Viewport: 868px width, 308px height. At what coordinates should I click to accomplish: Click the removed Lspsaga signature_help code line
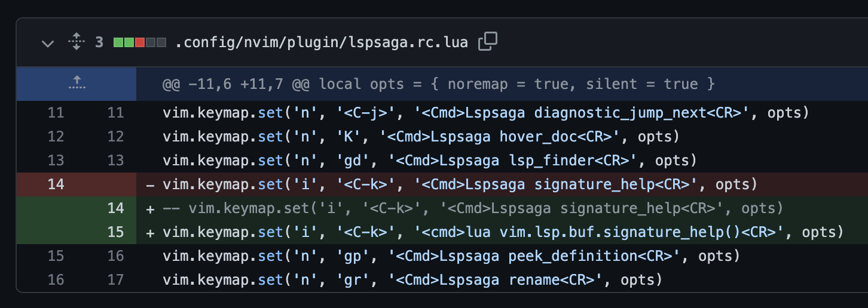pos(460,184)
